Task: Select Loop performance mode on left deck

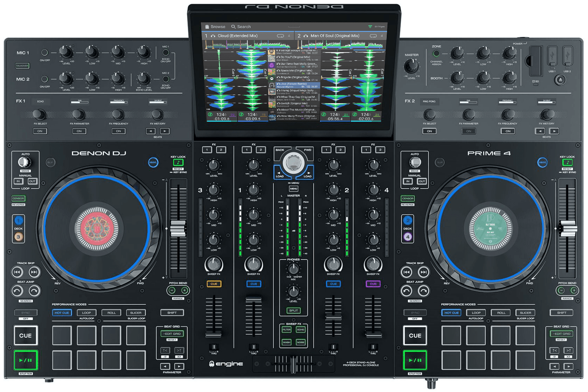Action: coord(86,313)
